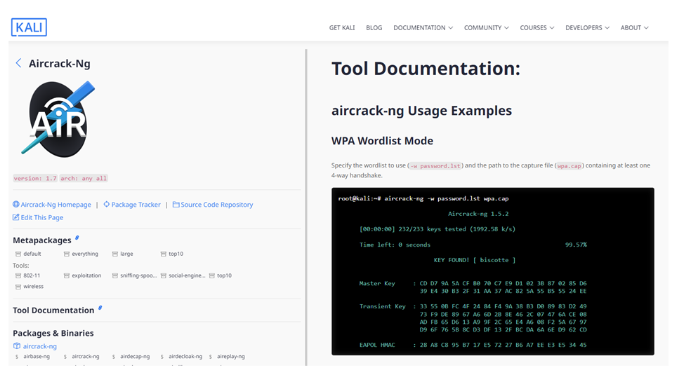Screen dimensions: 679x366
Task: Expand the COURSES menu
Action: (537, 28)
